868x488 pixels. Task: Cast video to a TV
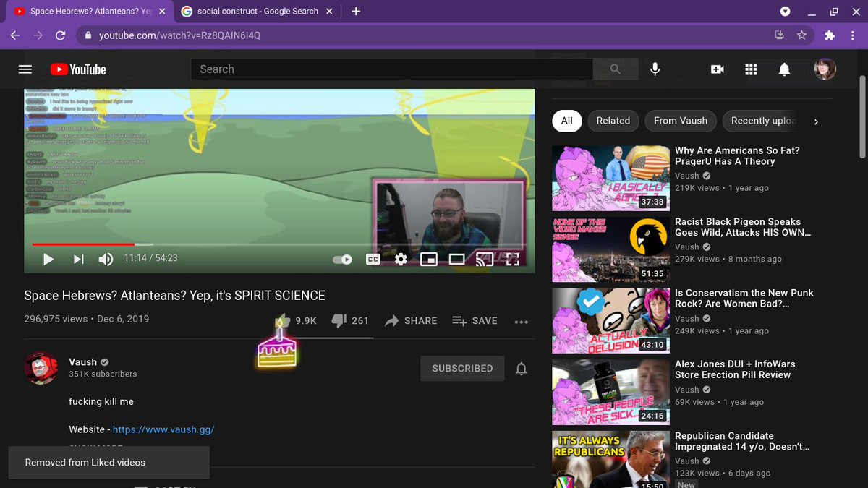tap(484, 259)
